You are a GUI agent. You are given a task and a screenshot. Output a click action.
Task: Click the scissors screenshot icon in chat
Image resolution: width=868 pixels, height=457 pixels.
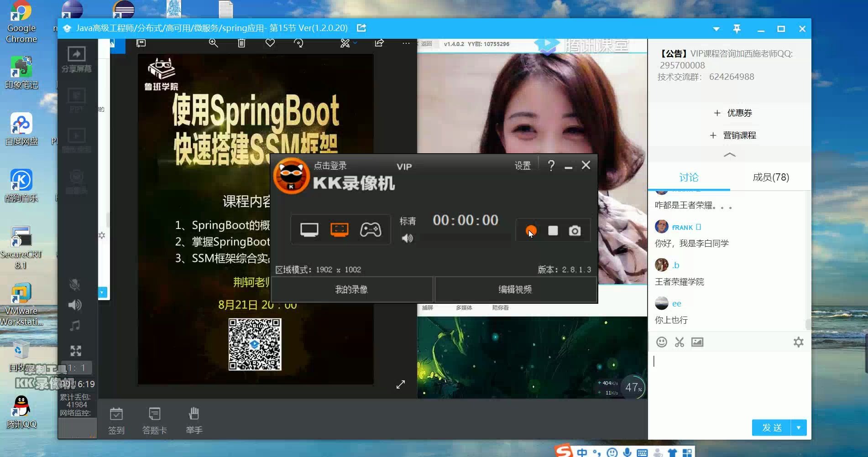[x=680, y=342]
